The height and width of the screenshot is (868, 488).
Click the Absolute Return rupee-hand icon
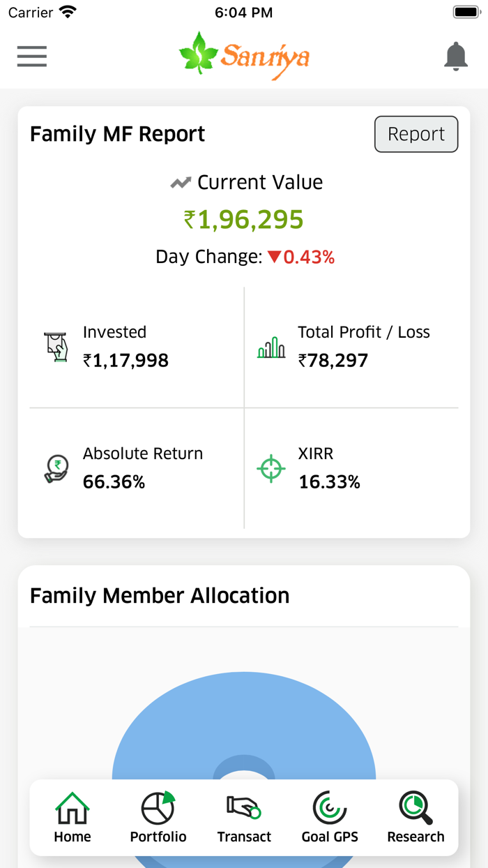[56, 468]
